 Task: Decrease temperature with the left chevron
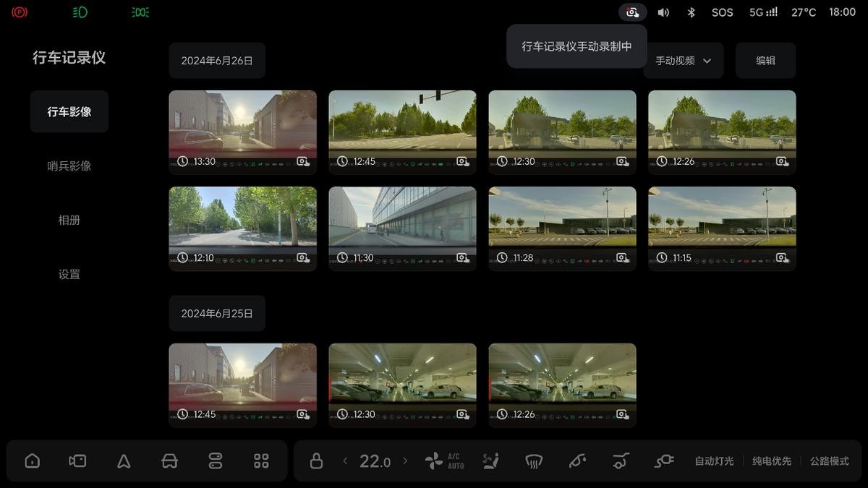coord(345,461)
